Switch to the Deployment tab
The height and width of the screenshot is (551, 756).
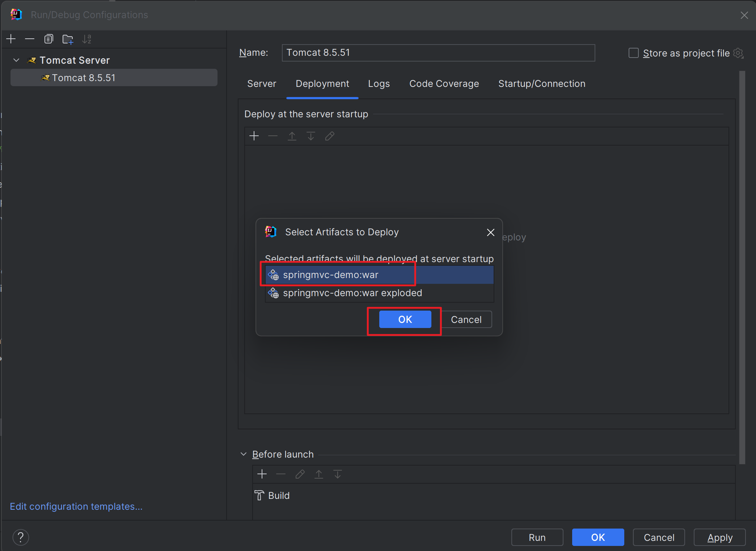322,84
